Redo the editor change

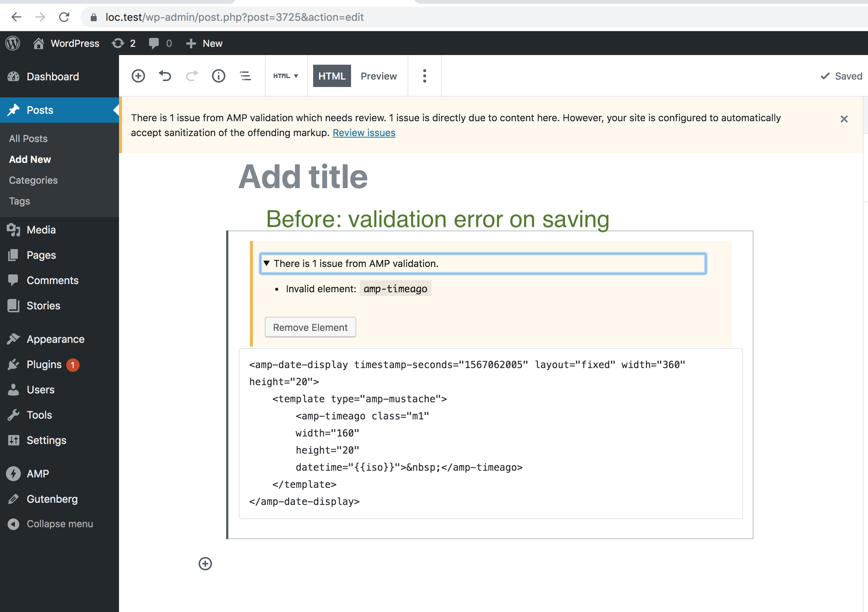pyautogui.click(x=192, y=76)
